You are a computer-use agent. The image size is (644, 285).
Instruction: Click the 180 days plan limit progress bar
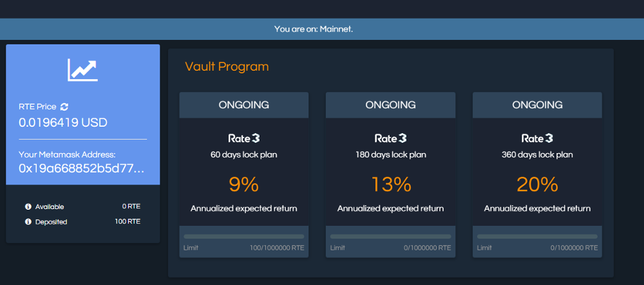click(390, 237)
